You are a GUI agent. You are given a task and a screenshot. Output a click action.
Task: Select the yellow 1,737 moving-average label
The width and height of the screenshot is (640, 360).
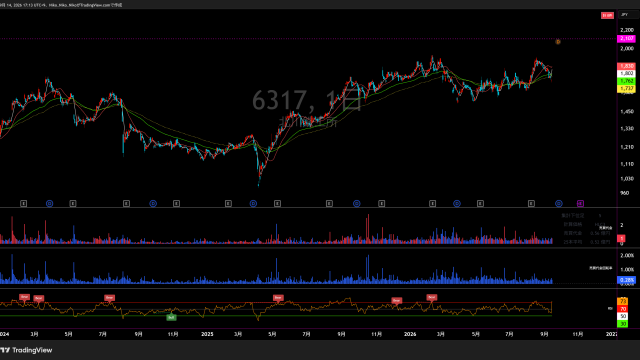click(x=626, y=89)
